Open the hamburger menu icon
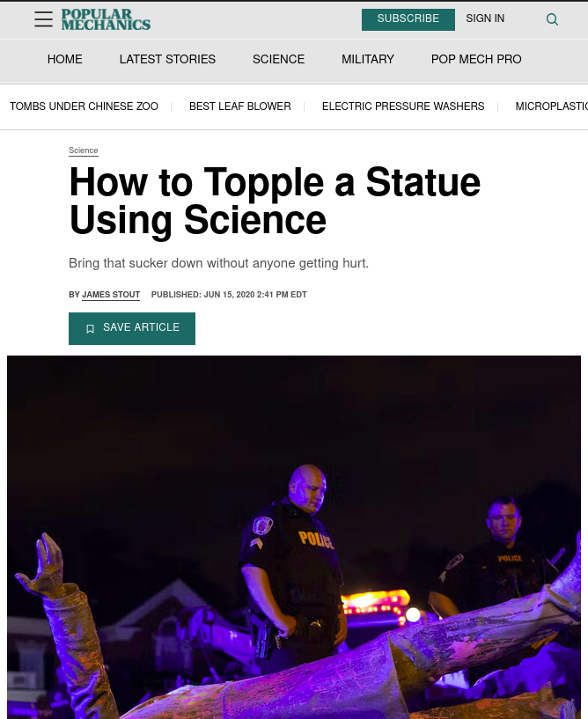The image size is (588, 719). tap(44, 18)
